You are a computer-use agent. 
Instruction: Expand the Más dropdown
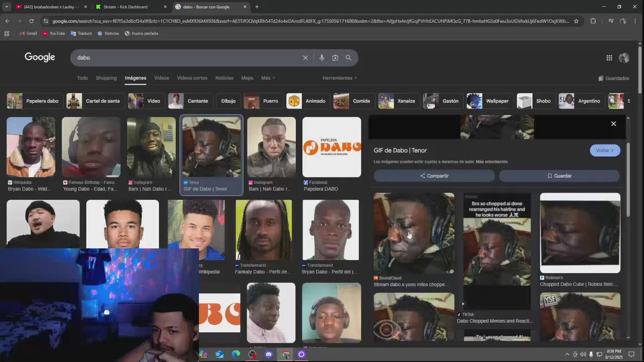[268, 78]
